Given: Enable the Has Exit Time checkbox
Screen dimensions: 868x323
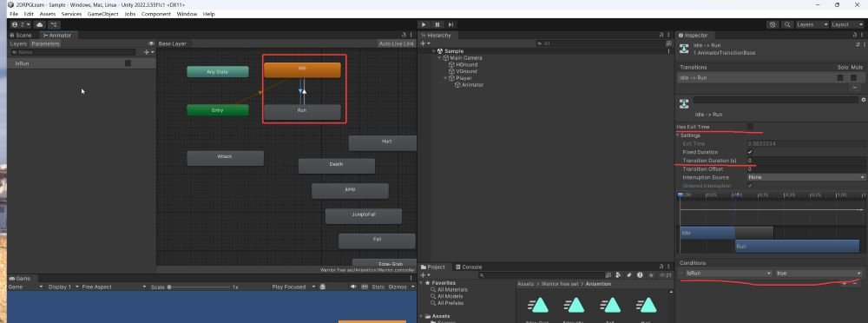Looking at the screenshot, I should tap(751, 127).
